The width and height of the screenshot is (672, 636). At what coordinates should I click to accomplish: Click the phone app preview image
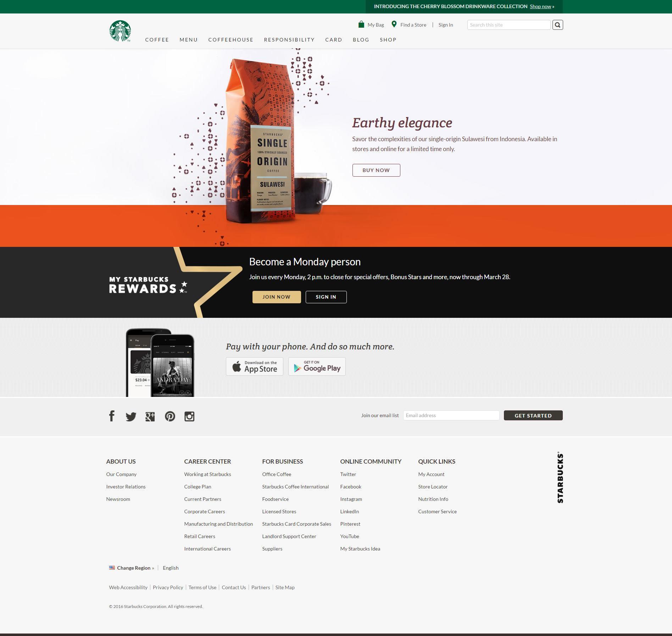[160, 363]
